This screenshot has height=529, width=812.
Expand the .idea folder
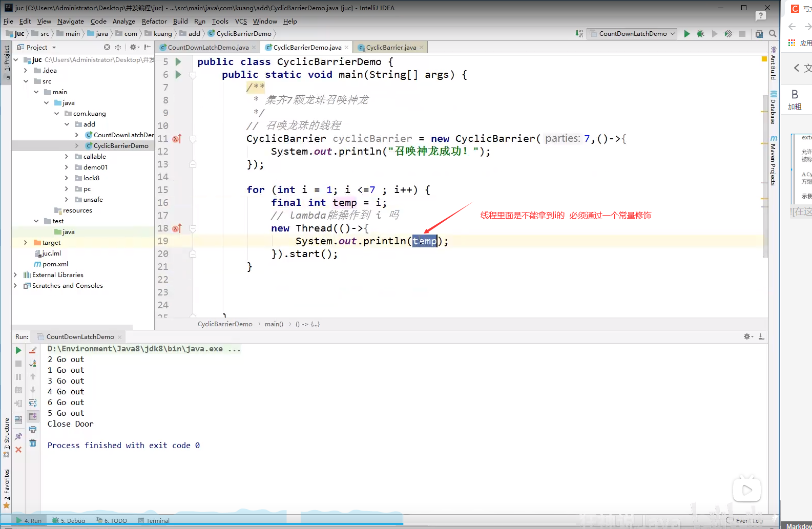coord(26,71)
